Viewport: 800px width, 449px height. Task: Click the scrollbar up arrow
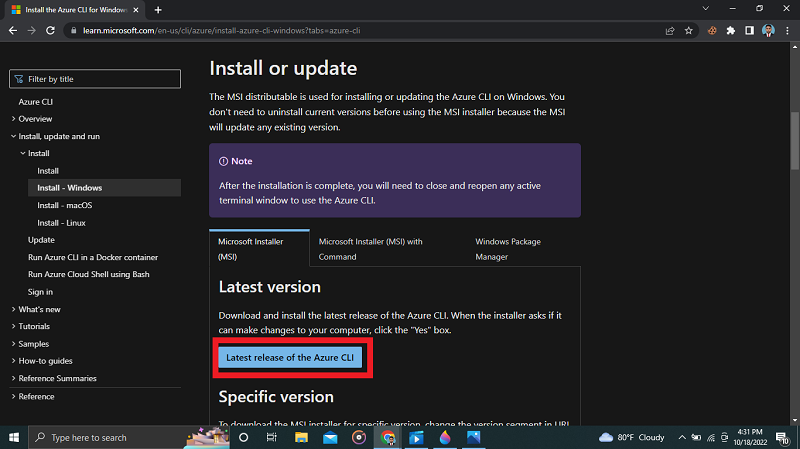[x=794, y=47]
